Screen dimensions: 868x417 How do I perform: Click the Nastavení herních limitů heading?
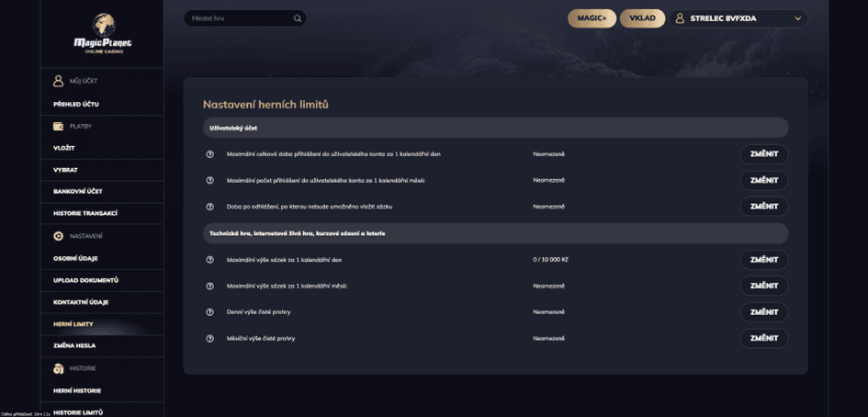pos(265,104)
